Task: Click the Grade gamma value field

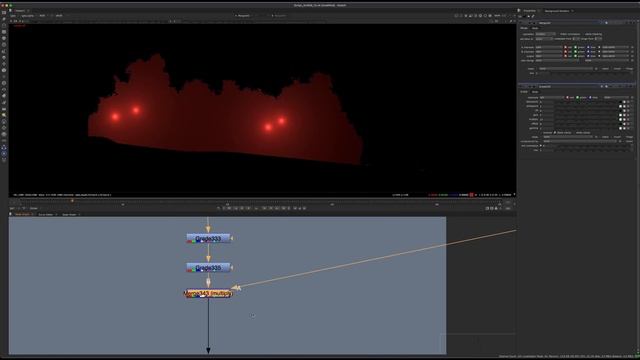Action: point(547,129)
